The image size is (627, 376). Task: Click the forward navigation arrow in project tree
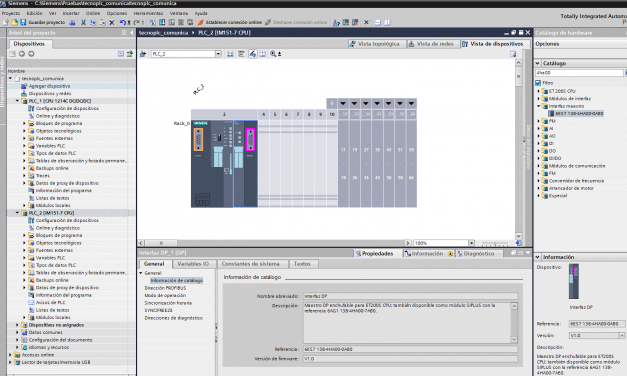coord(31,54)
